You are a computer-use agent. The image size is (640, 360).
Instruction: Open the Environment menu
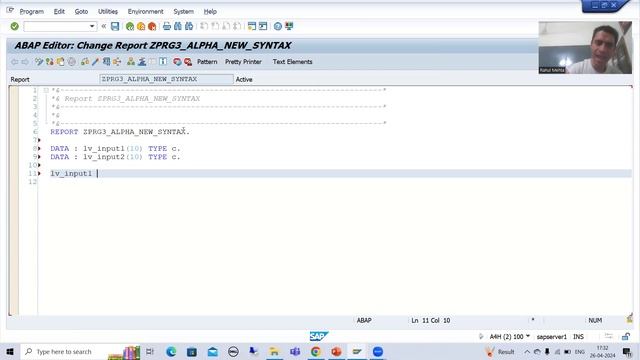point(145,11)
